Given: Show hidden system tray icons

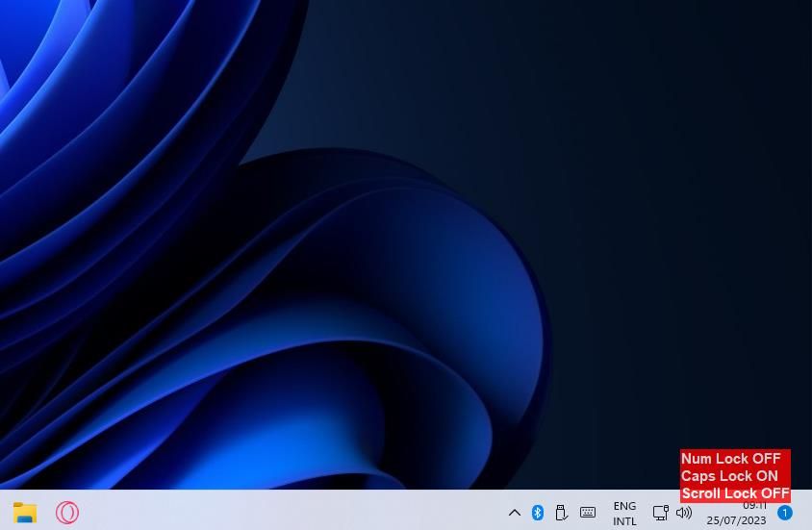Looking at the screenshot, I should click(x=514, y=513).
